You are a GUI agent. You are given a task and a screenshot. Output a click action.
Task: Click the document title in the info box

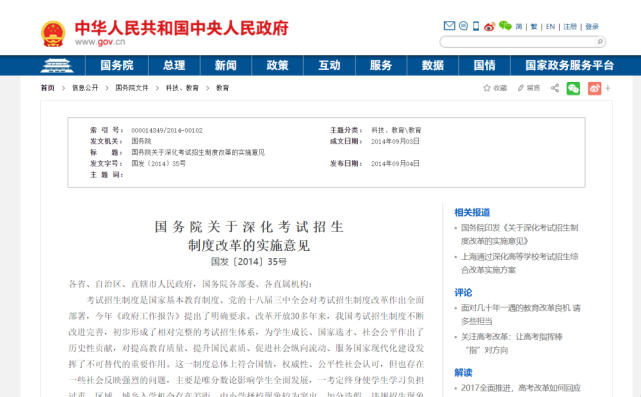click(x=198, y=153)
